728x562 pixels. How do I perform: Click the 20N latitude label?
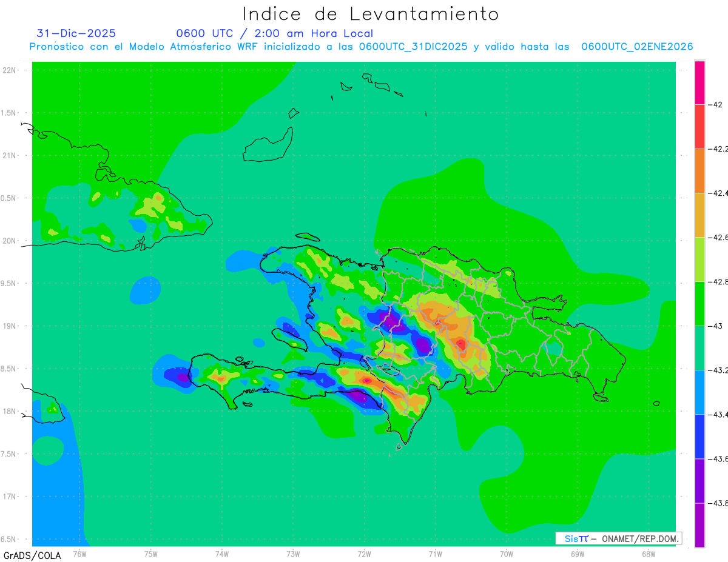[x=10, y=241]
